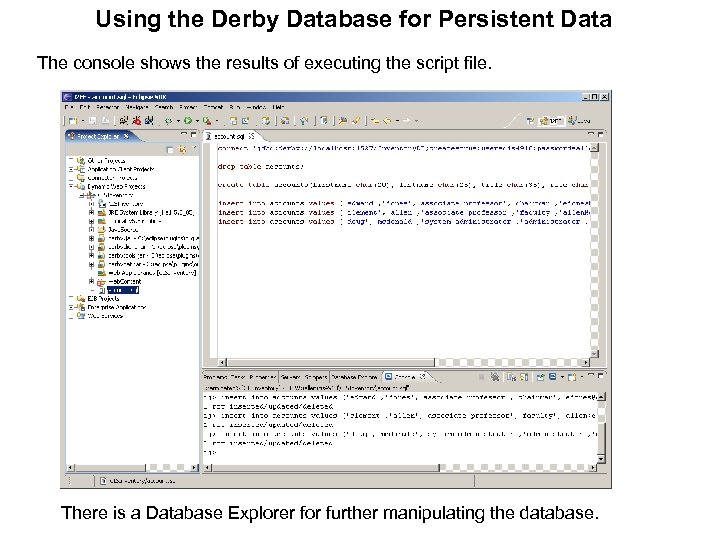Screen dimensions: 720x540
Task: Click the forward navigation arrow in toolbar
Action: (x=406, y=121)
